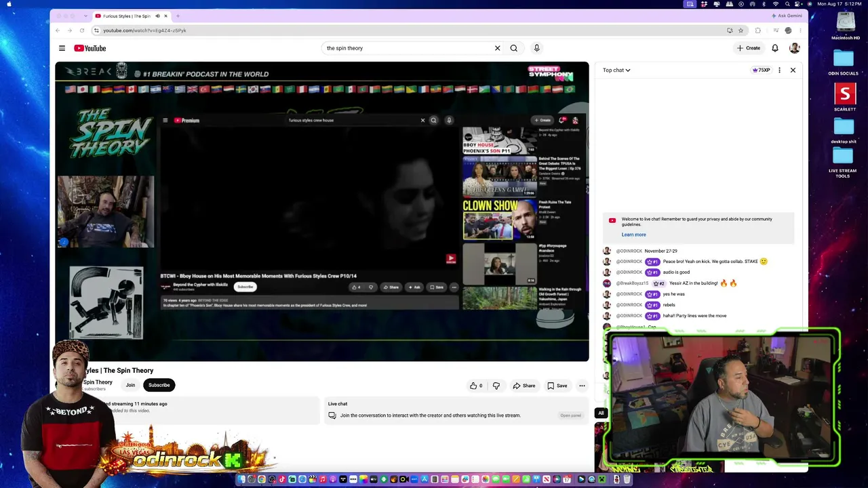
Task: Open more actions menu beside Save
Action: pyautogui.click(x=582, y=386)
